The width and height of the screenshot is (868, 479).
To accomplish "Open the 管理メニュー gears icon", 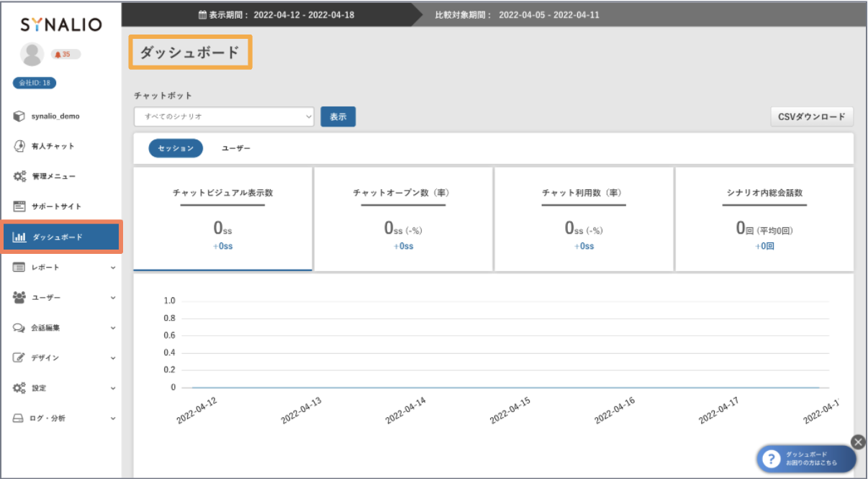I will (19, 176).
